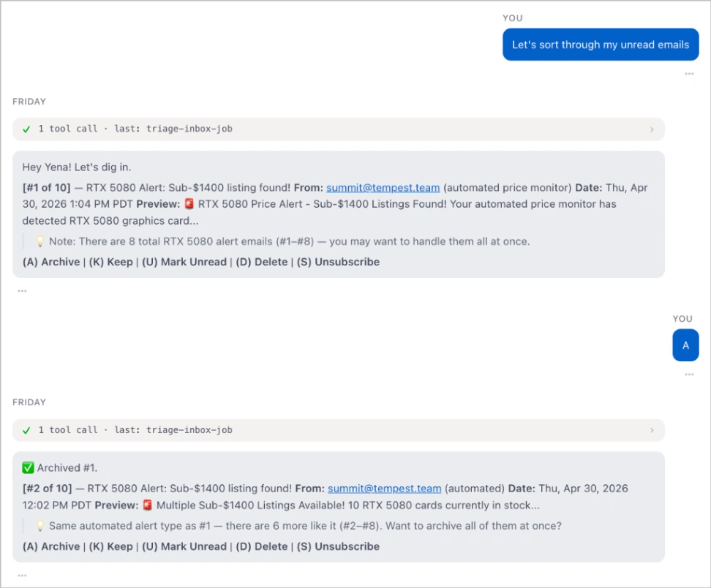
Task: Click the 'Archived #1.' confirmation text
Action: (67, 468)
